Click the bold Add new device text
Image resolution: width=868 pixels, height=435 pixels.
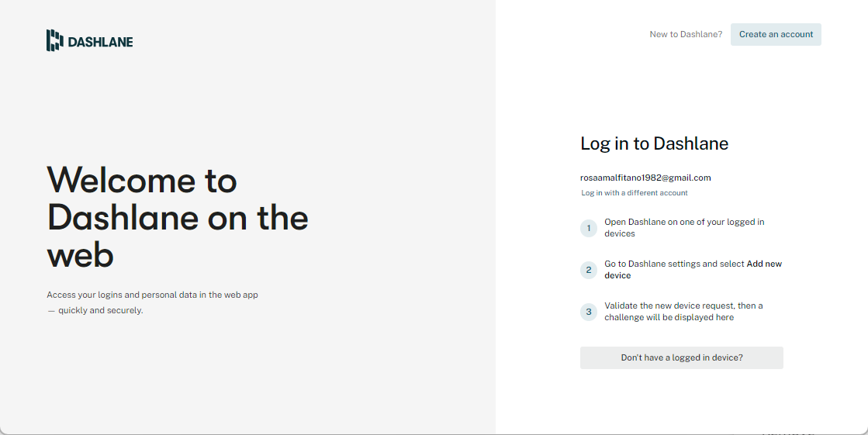coord(763,264)
